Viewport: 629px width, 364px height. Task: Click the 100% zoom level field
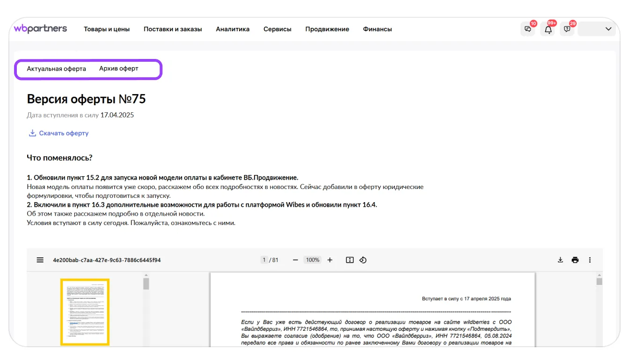[313, 260]
